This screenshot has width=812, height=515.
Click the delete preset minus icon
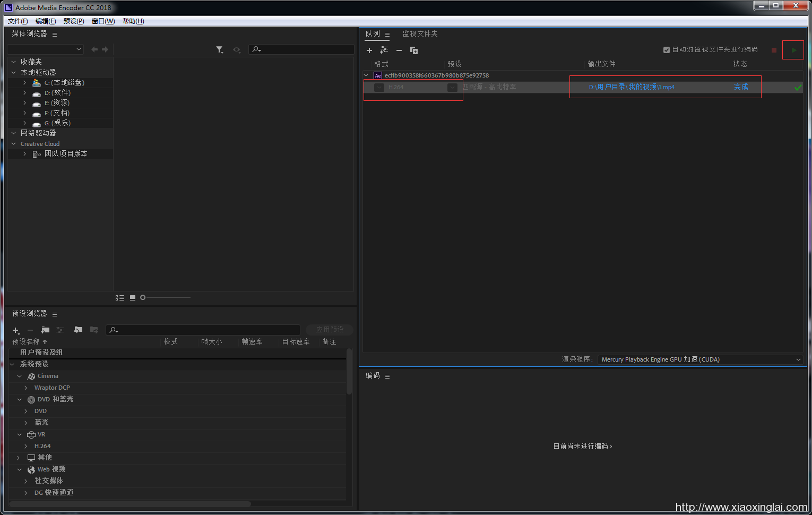click(x=30, y=330)
